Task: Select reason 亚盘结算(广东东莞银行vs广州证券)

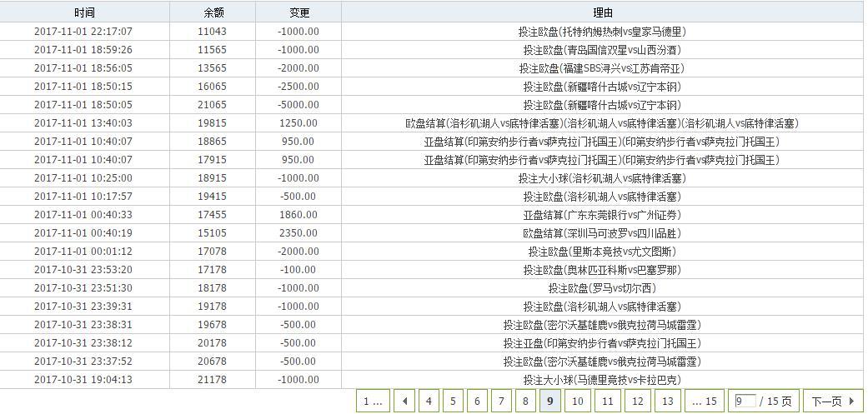Action: point(602,215)
